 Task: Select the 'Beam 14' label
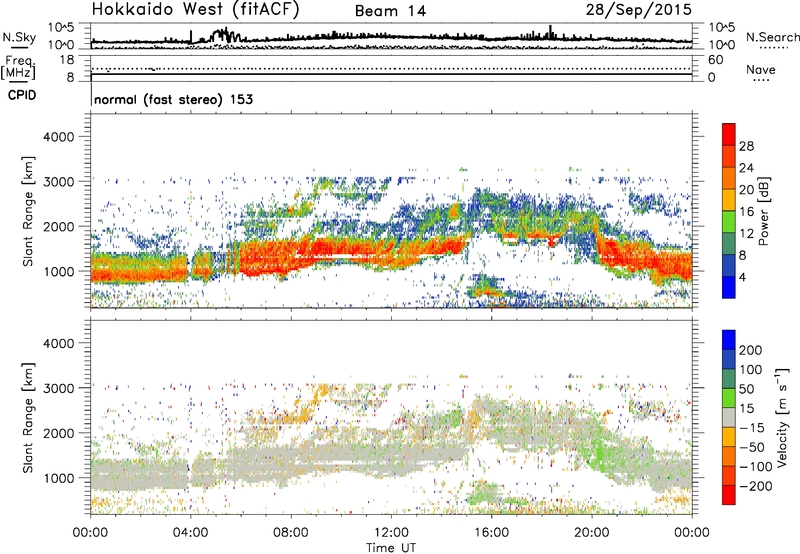tap(390, 11)
